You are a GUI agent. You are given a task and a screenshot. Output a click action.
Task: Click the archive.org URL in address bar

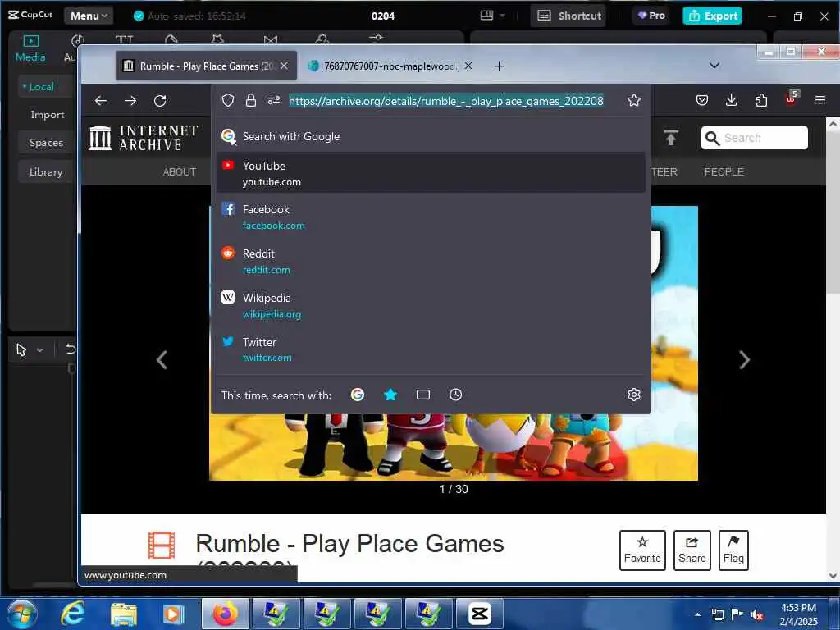coord(445,101)
